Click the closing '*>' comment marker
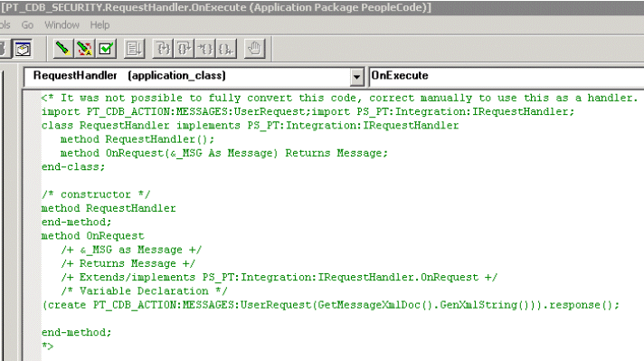Viewport: 644px width, 361px height. click(47, 346)
